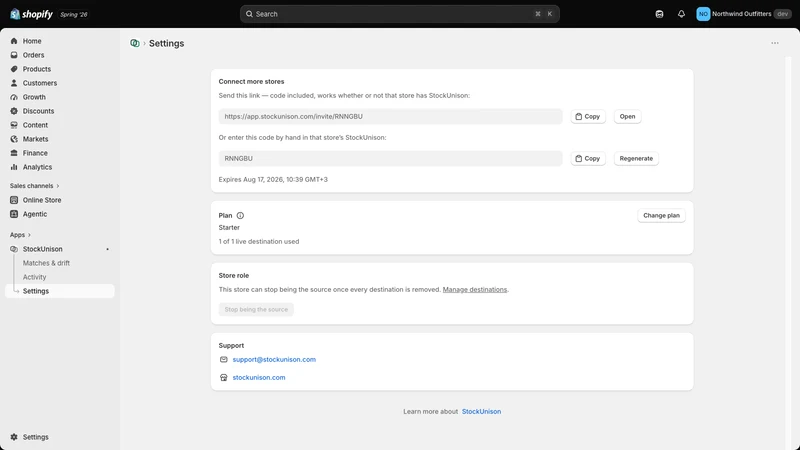Open the Activity page

click(34, 277)
